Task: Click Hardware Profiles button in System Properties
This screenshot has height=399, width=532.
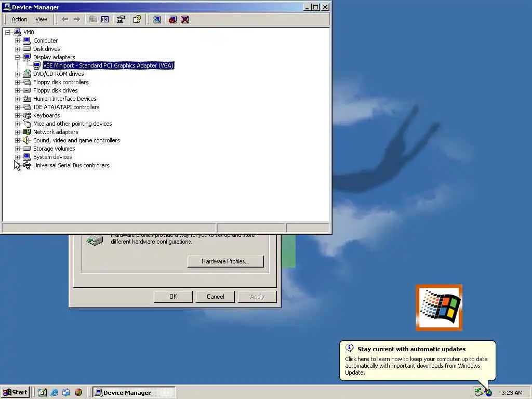Action: 225,261
